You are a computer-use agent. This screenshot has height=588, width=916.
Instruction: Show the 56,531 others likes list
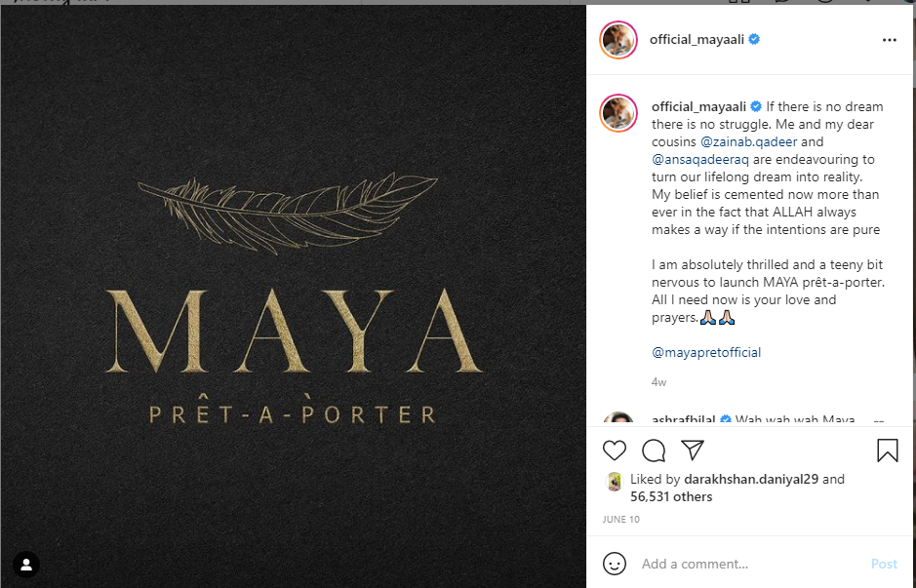pyautogui.click(x=671, y=497)
